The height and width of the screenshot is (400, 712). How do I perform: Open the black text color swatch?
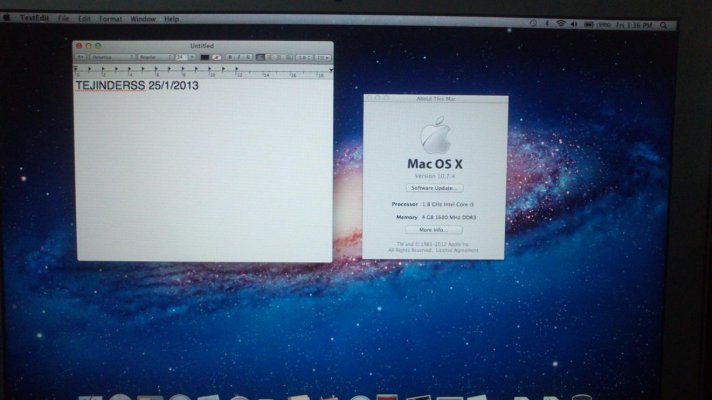(205, 57)
